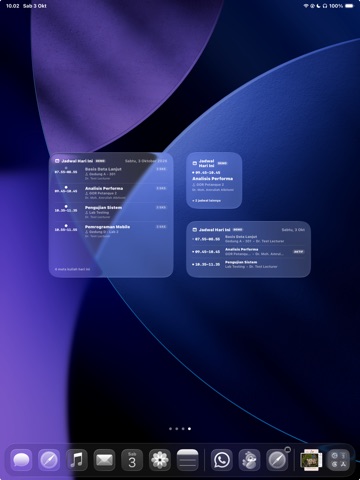
Task: Tap the clock showing 10.02
Action: point(13,6)
